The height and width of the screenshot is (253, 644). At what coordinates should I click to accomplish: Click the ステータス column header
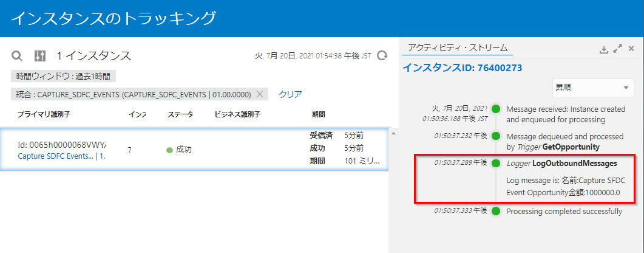tap(180, 114)
